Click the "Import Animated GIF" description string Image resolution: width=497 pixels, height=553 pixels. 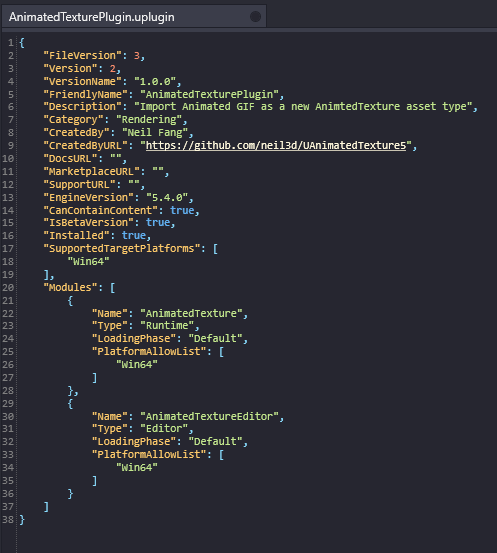tap(303, 107)
